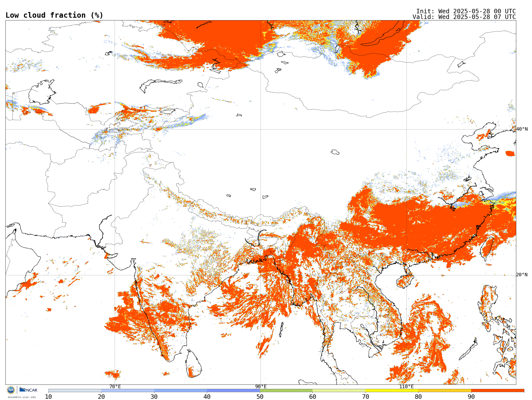Click the colorbar tick label 20
This screenshot has height=400, width=532.
click(x=101, y=397)
